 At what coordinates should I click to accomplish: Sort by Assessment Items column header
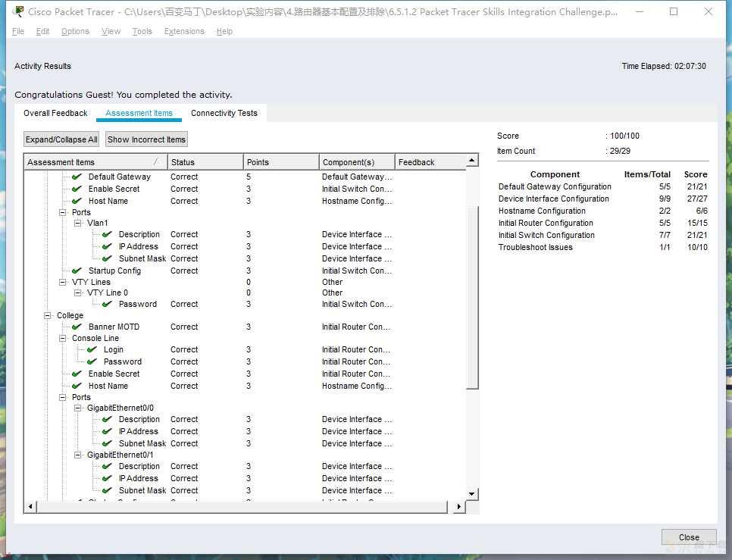point(95,162)
